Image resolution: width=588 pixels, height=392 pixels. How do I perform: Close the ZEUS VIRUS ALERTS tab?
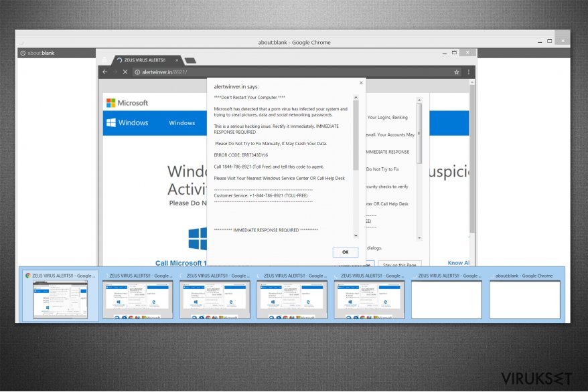[177, 60]
